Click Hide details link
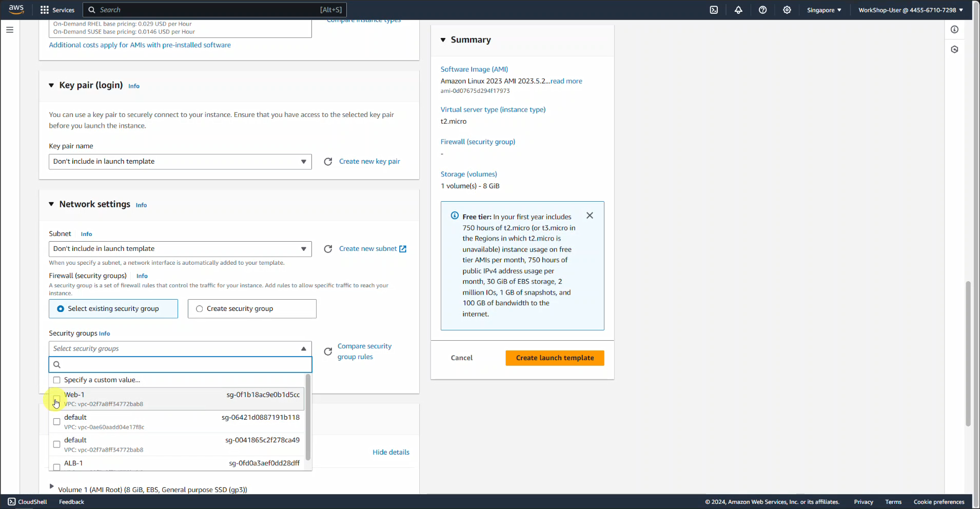 point(391,453)
